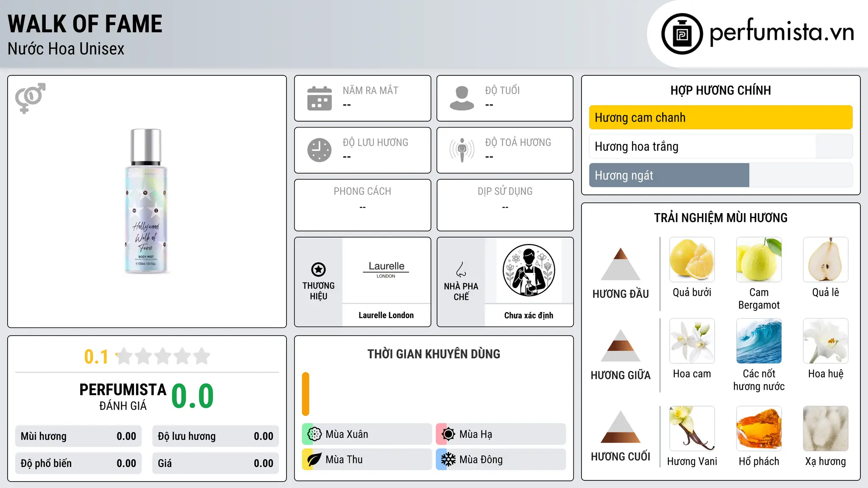The image size is (868, 488).
Task: Click the 0.1 star rating value
Action: coord(97,357)
